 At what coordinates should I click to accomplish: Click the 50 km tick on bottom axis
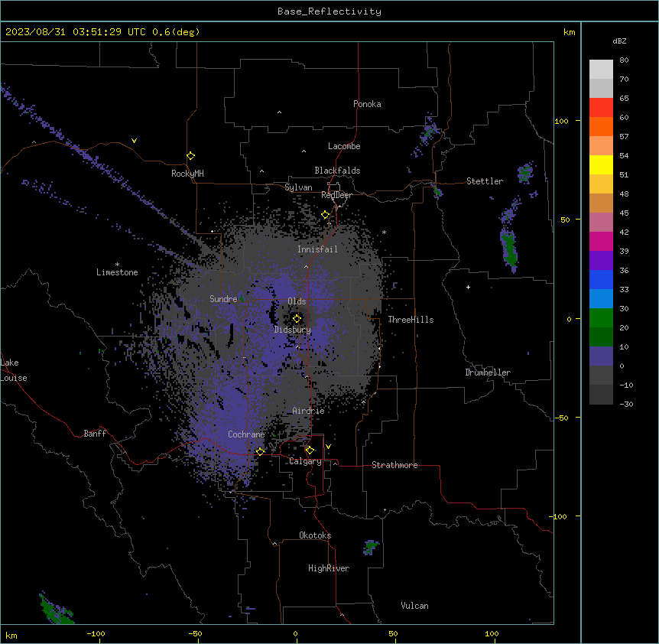point(393,633)
